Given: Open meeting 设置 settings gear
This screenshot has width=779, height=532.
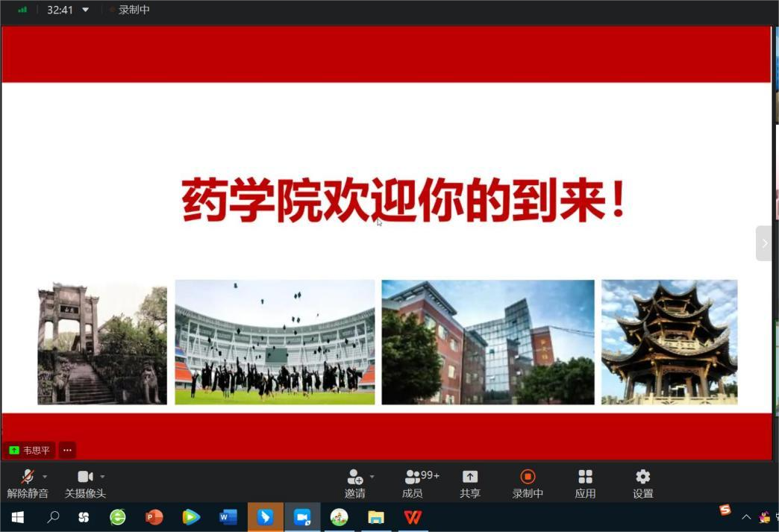Looking at the screenshot, I should 642,484.
